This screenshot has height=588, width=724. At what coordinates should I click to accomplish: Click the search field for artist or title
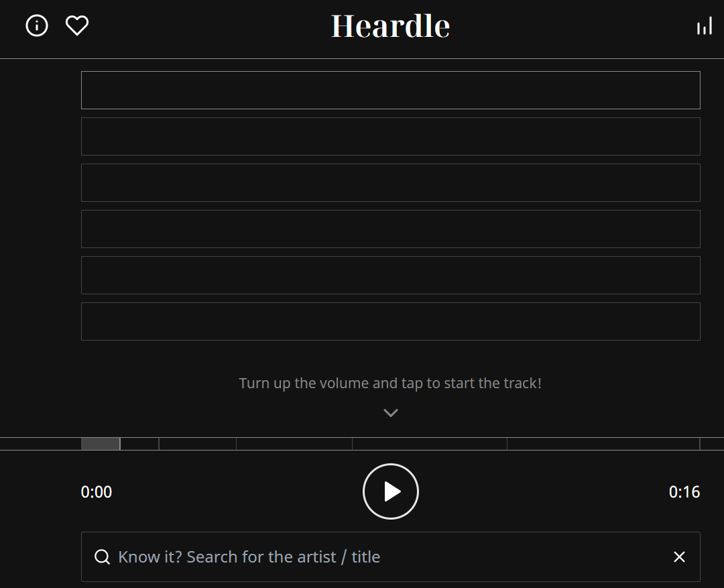pos(391,556)
